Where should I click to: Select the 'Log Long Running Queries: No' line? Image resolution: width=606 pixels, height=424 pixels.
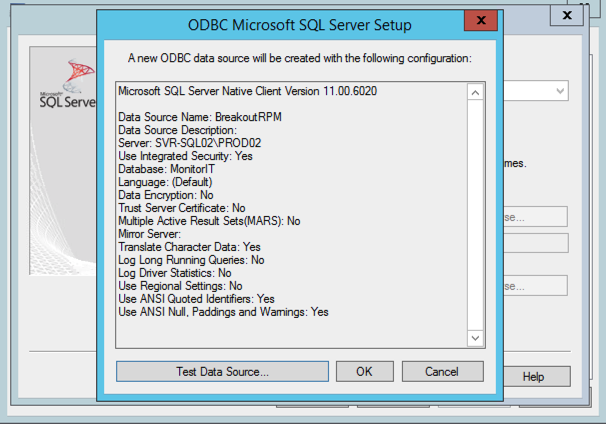pos(191,260)
